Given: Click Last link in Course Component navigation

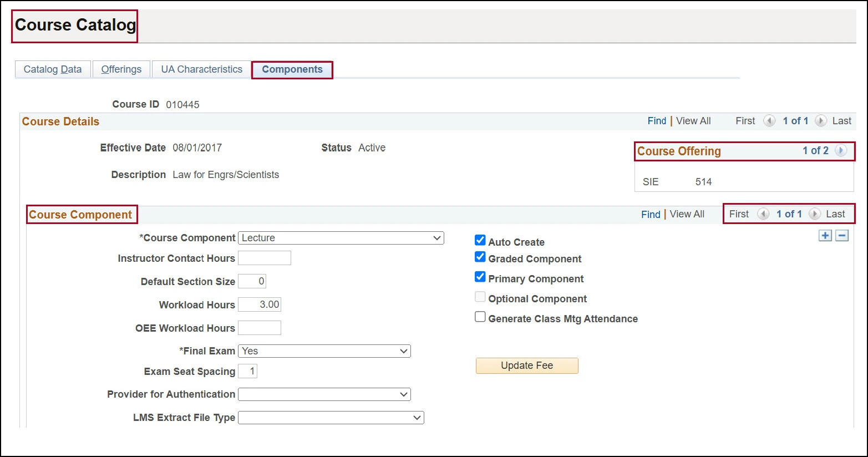Looking at the screenshot, I should point(835,214).
